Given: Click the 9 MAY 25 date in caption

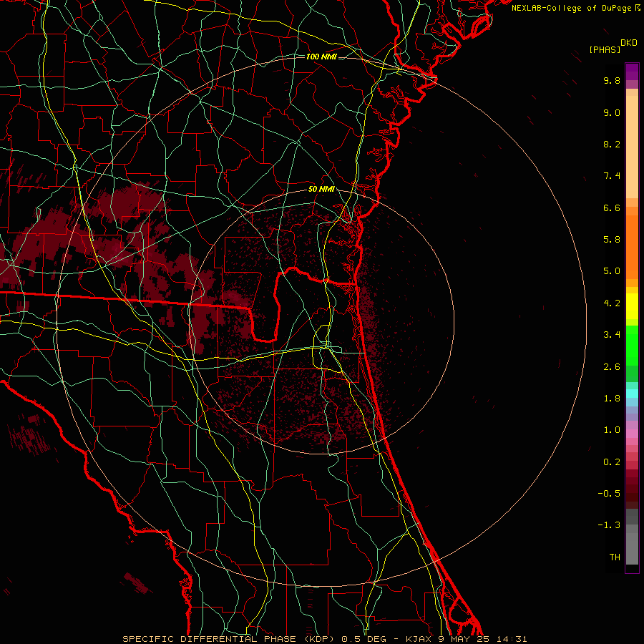Looking at the screenshot, I should pos(464,639).
